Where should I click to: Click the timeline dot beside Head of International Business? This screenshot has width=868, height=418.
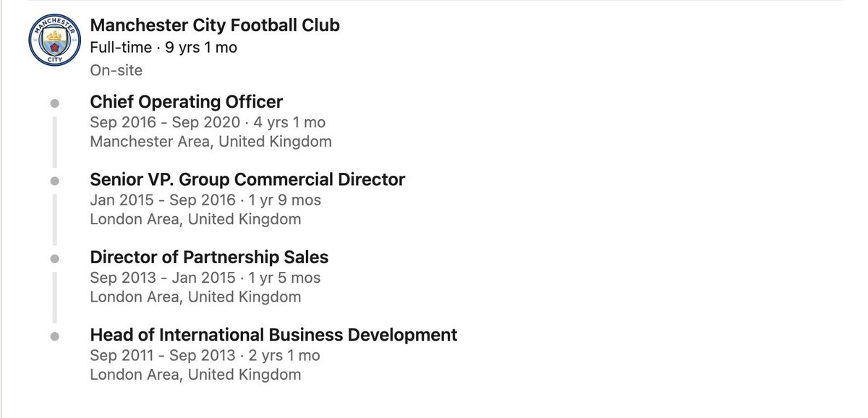[x=54, y=336]
